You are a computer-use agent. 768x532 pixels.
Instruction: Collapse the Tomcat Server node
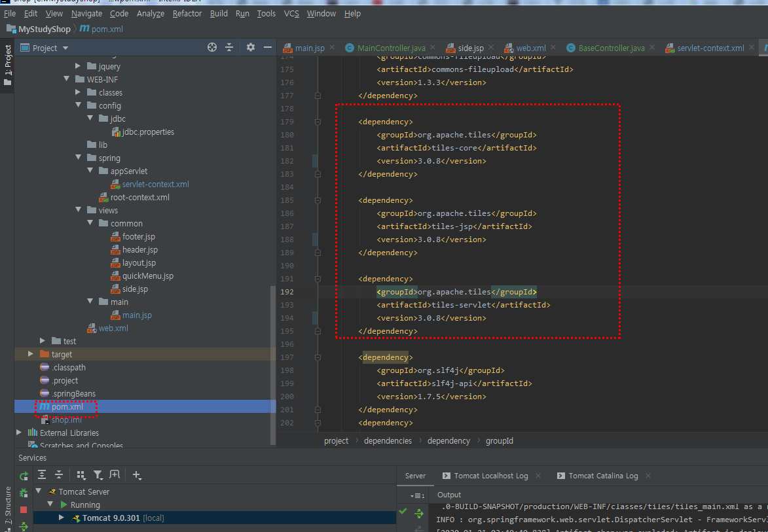pyautogui.click(x=39, y=491)
